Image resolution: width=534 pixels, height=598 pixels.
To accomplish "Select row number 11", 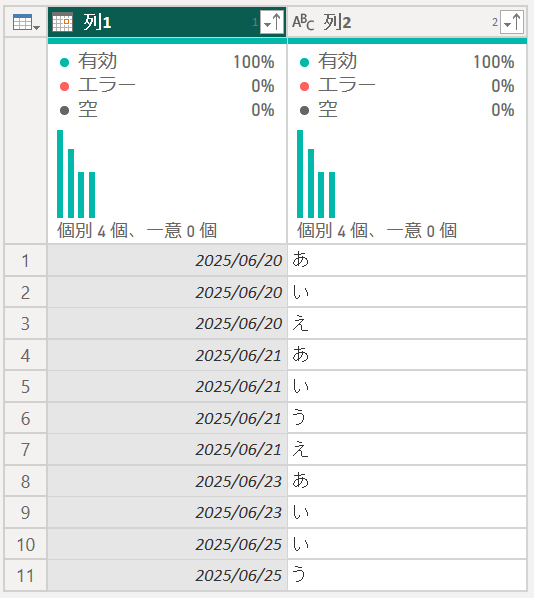I will pyautogui.click(x=25, y=575).
